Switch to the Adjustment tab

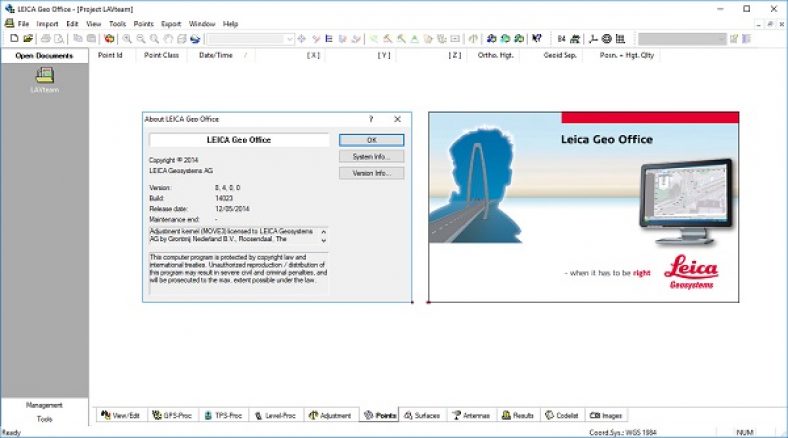coord(330,415)
